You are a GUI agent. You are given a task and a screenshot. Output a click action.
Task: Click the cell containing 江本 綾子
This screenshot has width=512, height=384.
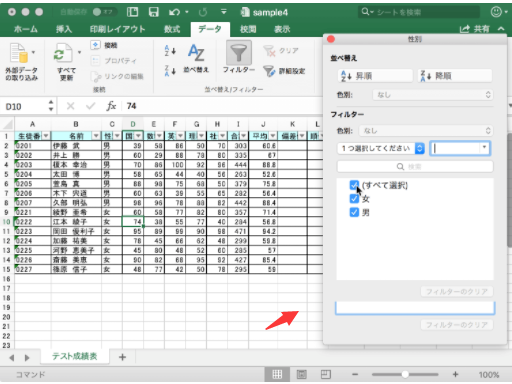[x=76, y=222]
